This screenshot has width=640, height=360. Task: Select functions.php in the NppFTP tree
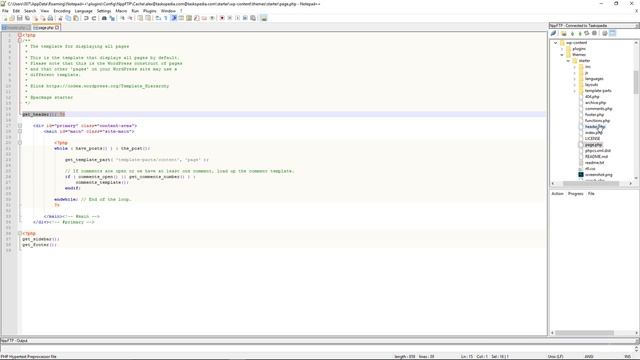pyautogui.click(x=598, y=121)
